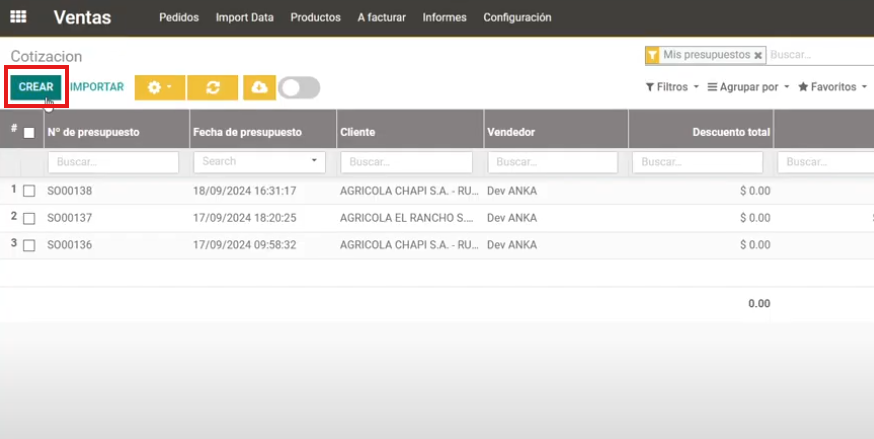Open quotation SO00138

(70, 191)
